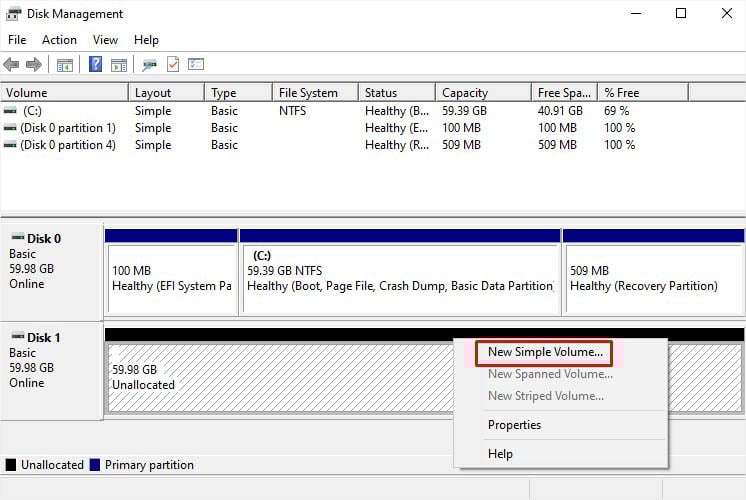746x500 pixels.
Task: Sort by the File System column header
Action: pos(315,93)
